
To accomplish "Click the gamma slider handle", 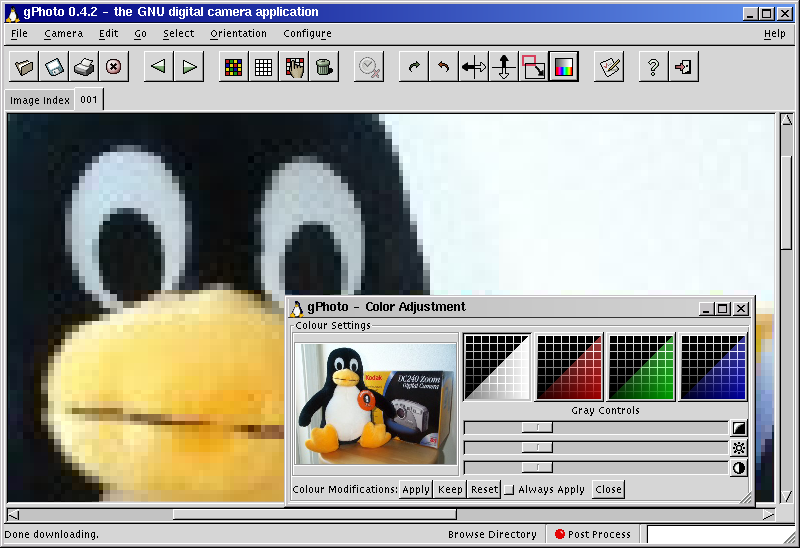I will click(537, 428).
